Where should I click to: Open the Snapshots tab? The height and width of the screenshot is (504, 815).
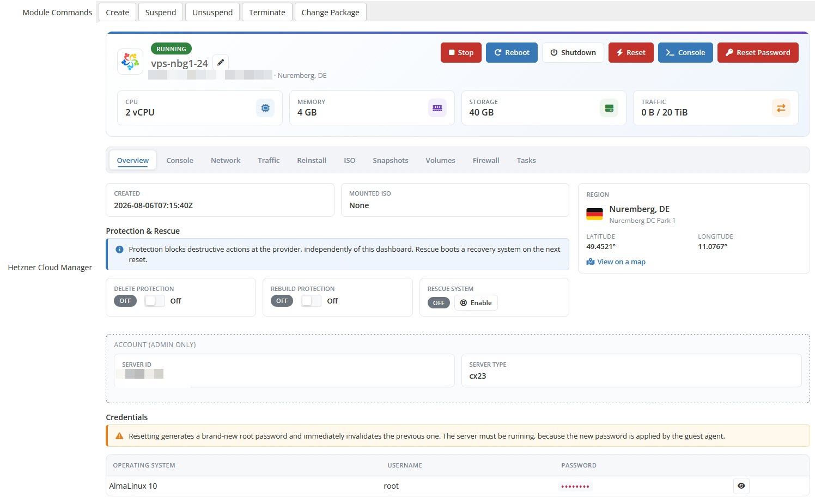tap(391, 160)
